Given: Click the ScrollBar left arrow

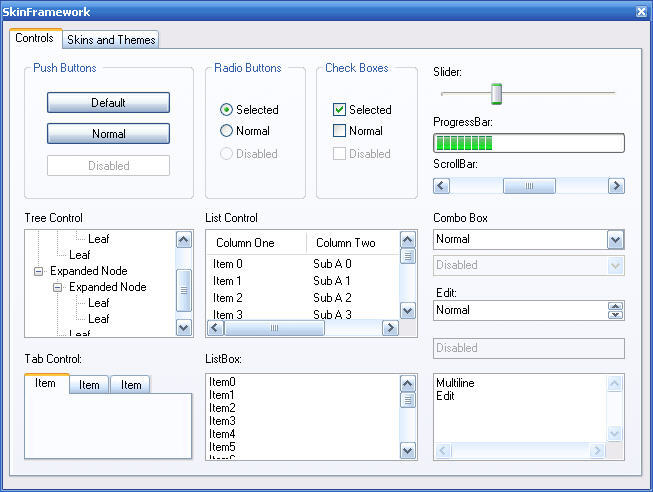Looking at the screenshot, I should pyautogui.click(x=441, y=186).
